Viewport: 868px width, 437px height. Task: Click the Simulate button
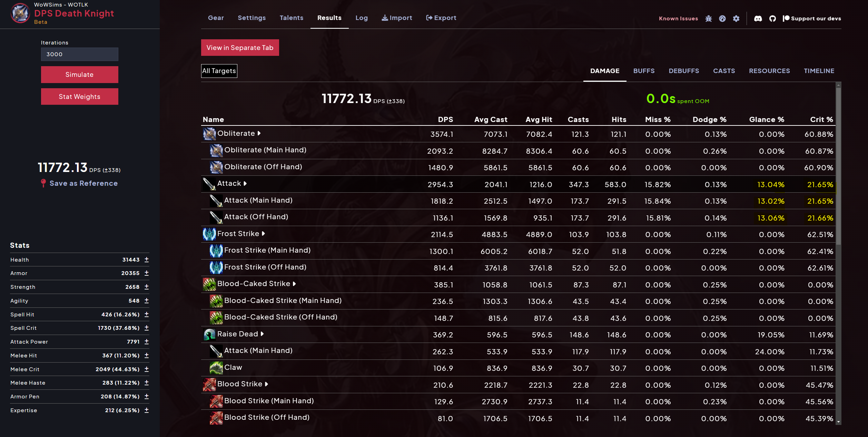pyautogui.click(x=79, y=74)
